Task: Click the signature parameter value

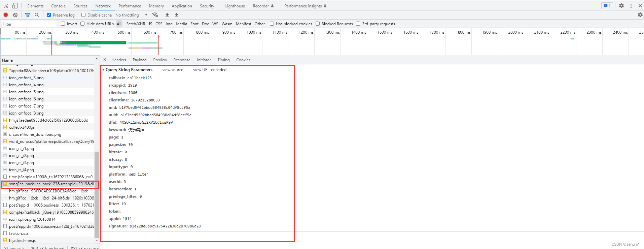Action: (x=165, y=226)
